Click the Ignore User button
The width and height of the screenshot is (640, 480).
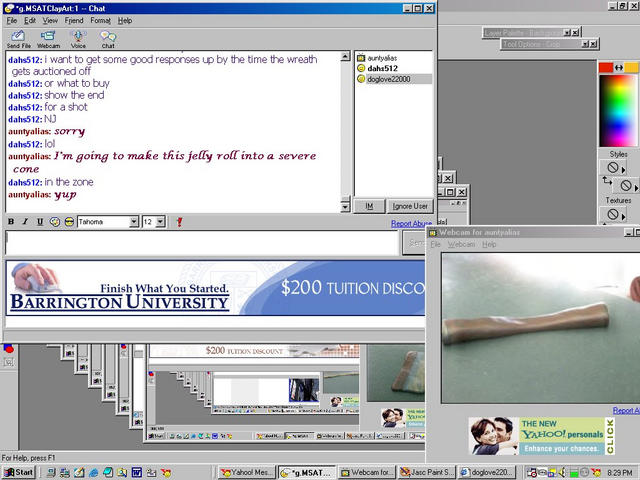click(x=410, y=207)
